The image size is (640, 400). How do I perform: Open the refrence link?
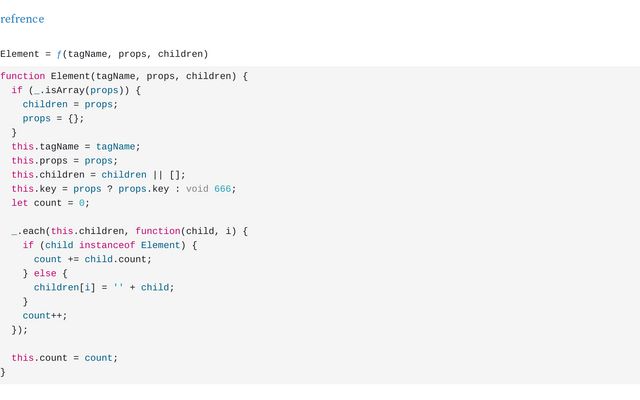coord(22,19)
